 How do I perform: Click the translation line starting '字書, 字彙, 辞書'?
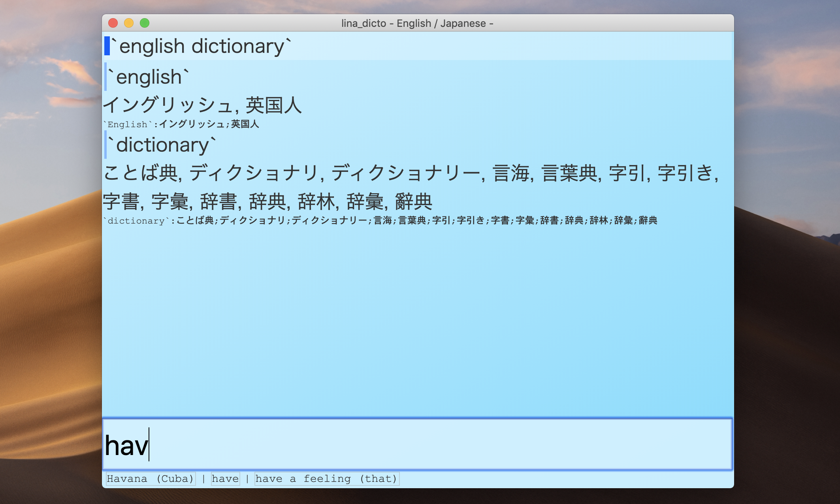(267, 201)
